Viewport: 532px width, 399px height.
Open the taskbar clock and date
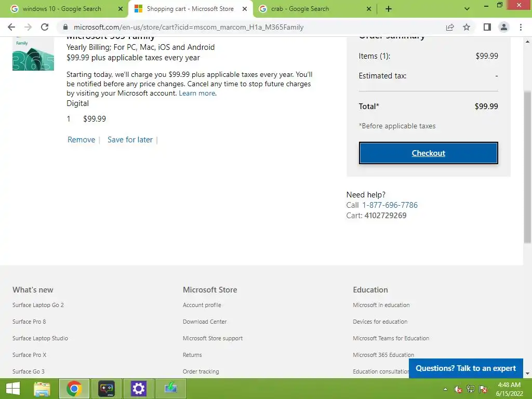(509, 389)
